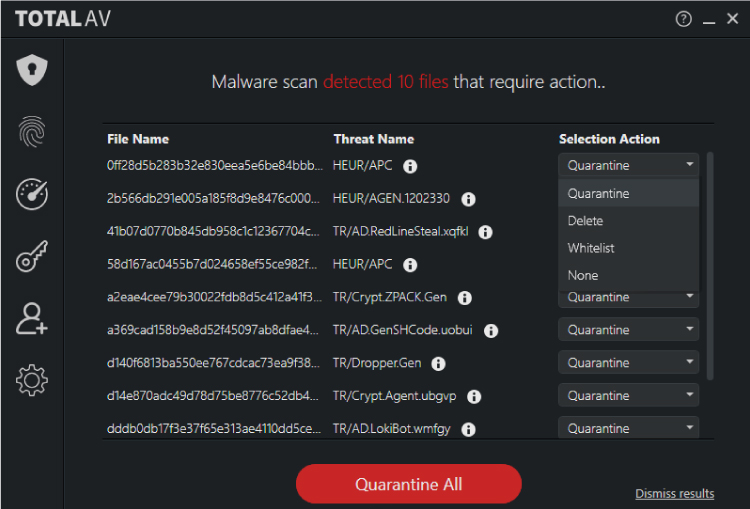The width and height of the screenshot is (750, 509).
Task: Click the Quarantine All button
Action: pyautogui.click(x=408, y=484)
